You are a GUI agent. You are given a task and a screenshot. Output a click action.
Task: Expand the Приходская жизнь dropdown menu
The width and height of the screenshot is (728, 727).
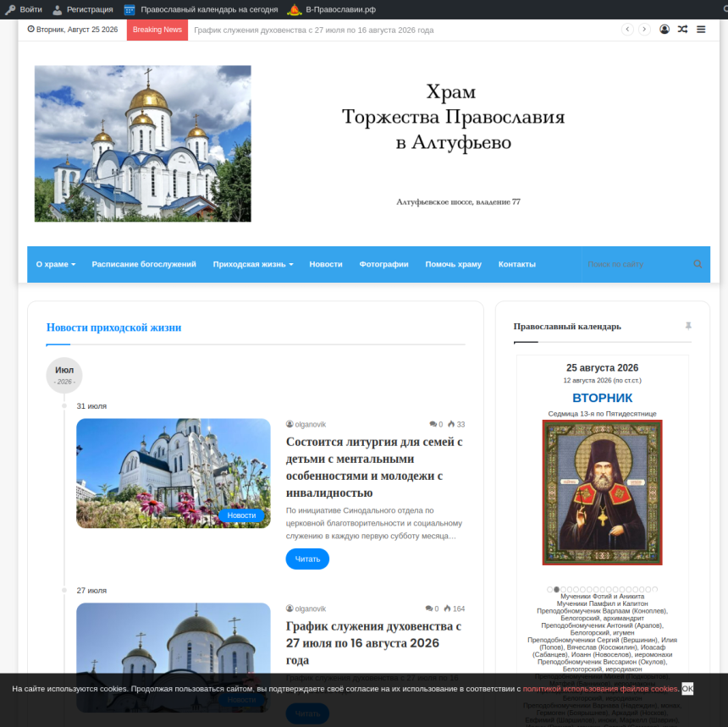pos(253,264)
